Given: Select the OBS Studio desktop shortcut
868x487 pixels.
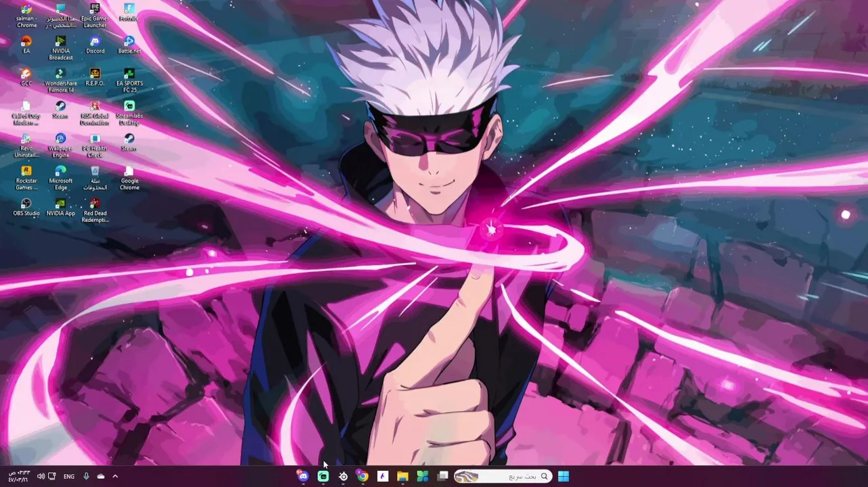Looking at the screenshot, I should (26, 207).
